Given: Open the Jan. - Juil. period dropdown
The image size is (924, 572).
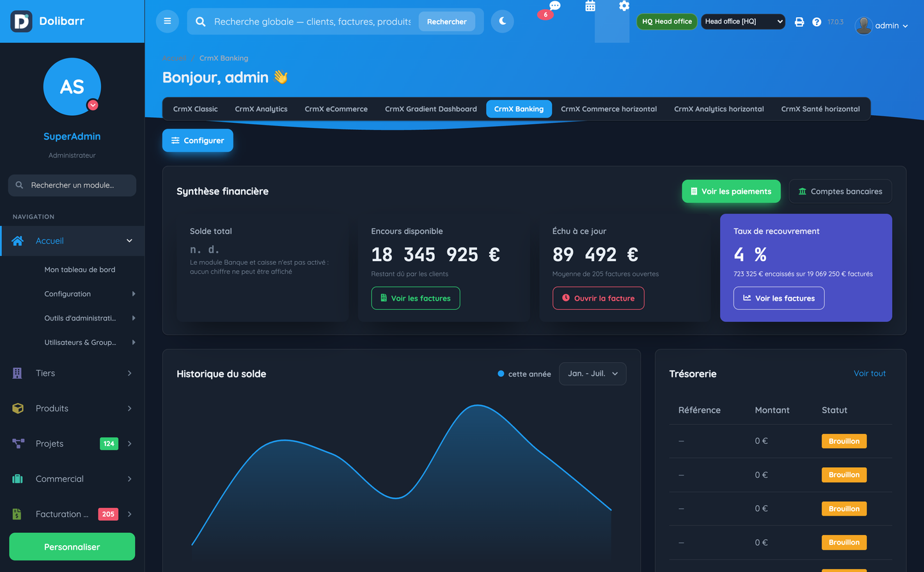Looking at the screenshot, I should (x=593, y=374).
